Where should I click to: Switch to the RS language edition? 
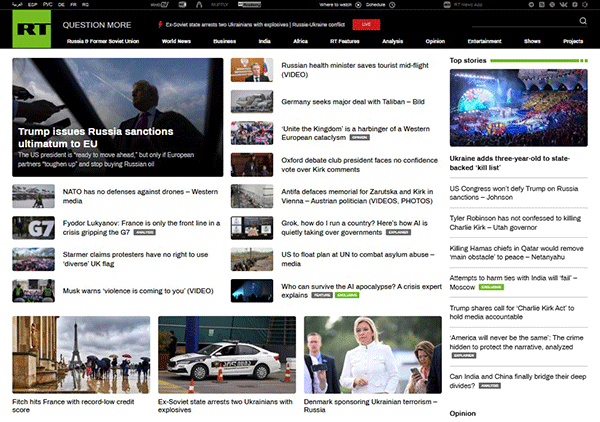tap(85, 5)
